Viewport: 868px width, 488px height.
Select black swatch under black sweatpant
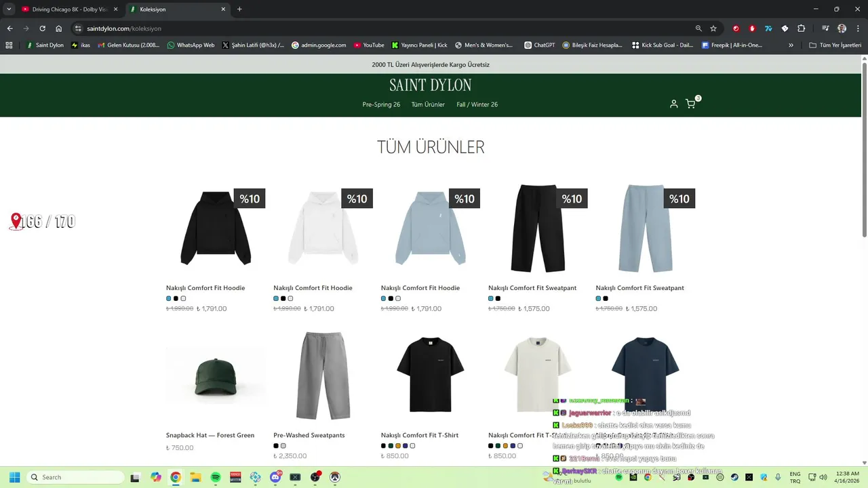[498, 298]
